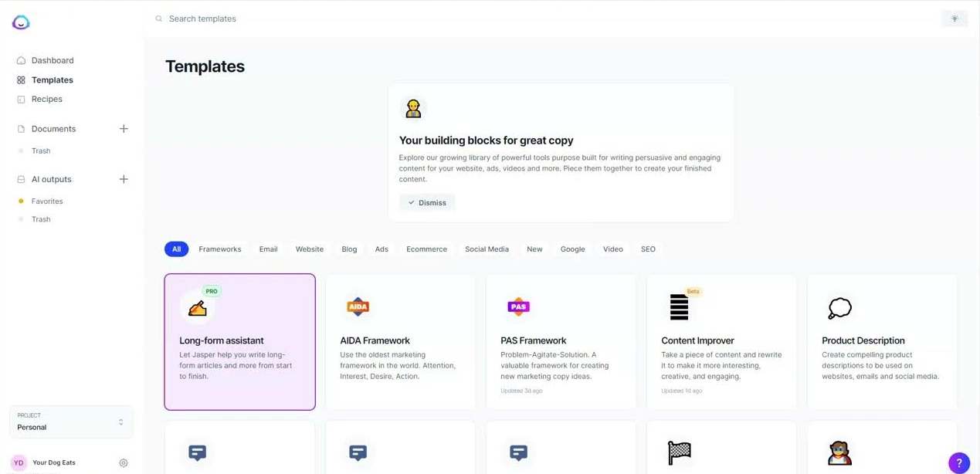The image size is (980, 474).
Task: Click the search magnifier icon
Action: coord(159,19)
